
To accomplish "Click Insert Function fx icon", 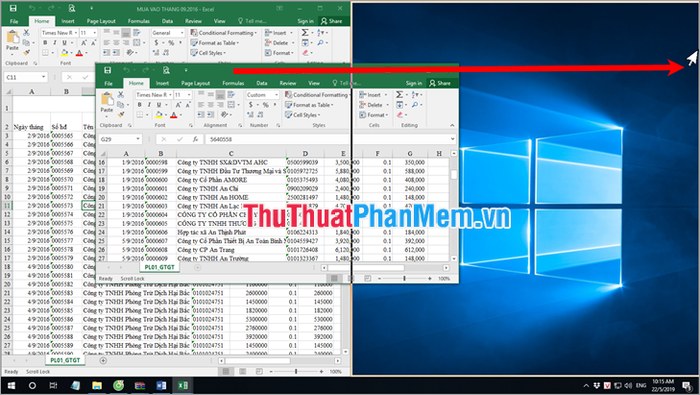I will pos(195,139).
